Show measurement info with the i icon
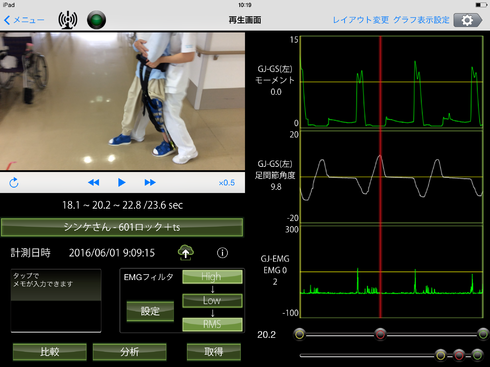Image resolution: width=490 pixels, height=367 pixels. [x=222, y=253]
